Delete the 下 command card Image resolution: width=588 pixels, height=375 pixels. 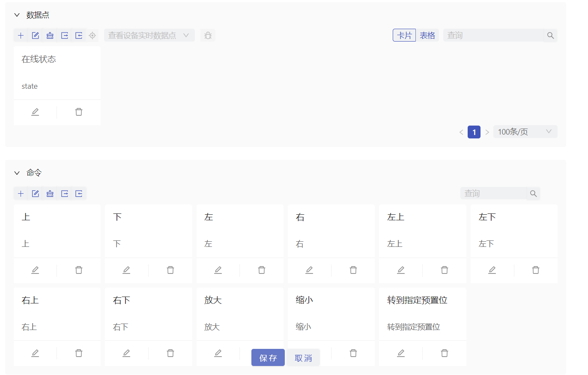click(x=170, y=270)
